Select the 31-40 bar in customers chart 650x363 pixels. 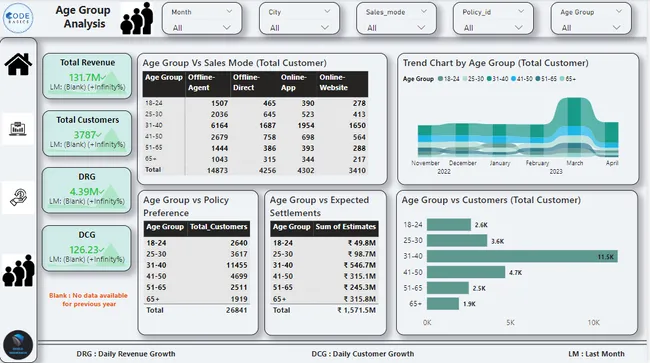[522, 256]
